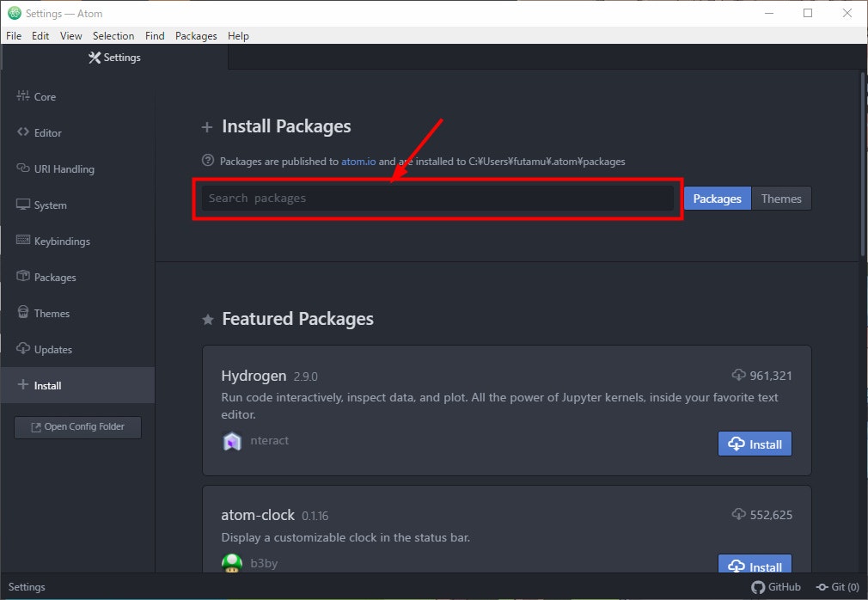The image size is (868, 600).
Task: Click the Open Config Folder button
Action: (x=77, y=426)
